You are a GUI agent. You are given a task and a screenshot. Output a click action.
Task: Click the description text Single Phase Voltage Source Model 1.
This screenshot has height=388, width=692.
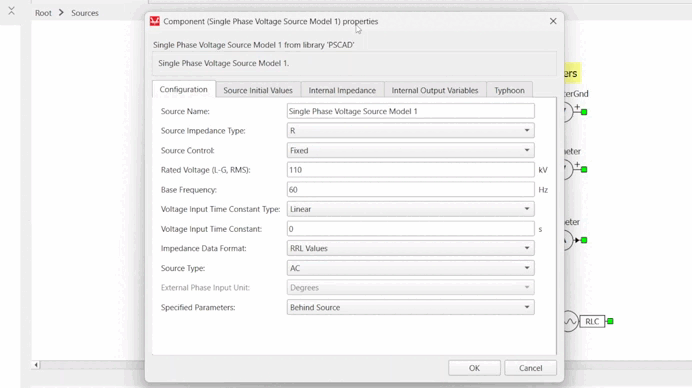[x=223, y=63]
